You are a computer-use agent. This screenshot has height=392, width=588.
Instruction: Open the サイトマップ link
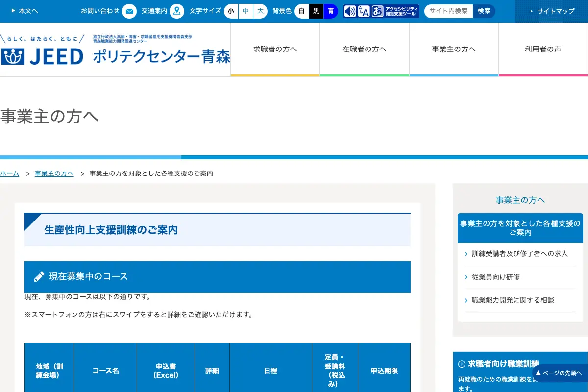point(552,11)
